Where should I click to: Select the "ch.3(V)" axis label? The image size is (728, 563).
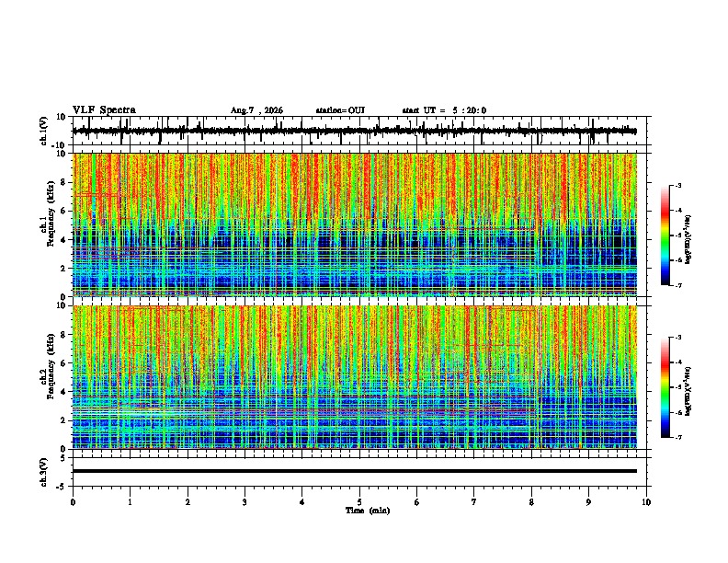pos(44,473)
